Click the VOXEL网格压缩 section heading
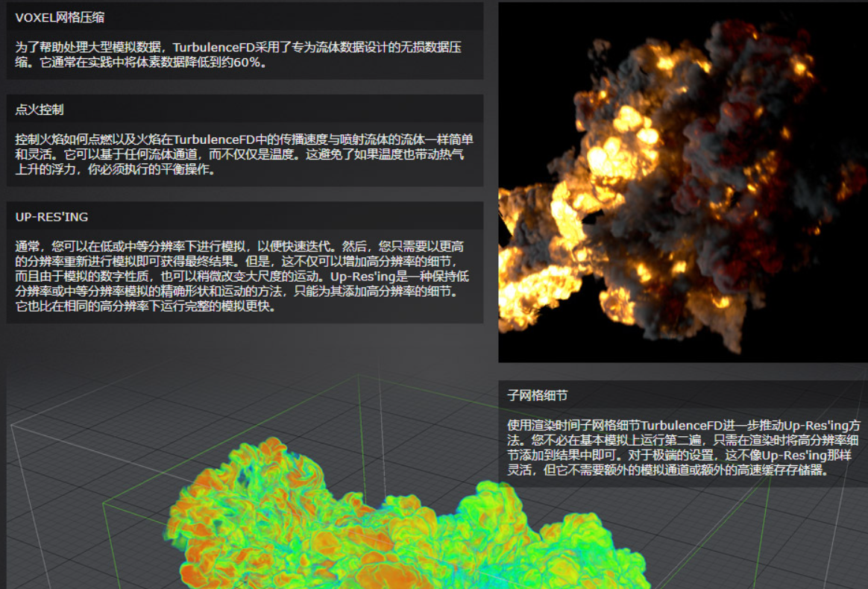This screenshot has height=589, width=868. click(x=60, y=17)
